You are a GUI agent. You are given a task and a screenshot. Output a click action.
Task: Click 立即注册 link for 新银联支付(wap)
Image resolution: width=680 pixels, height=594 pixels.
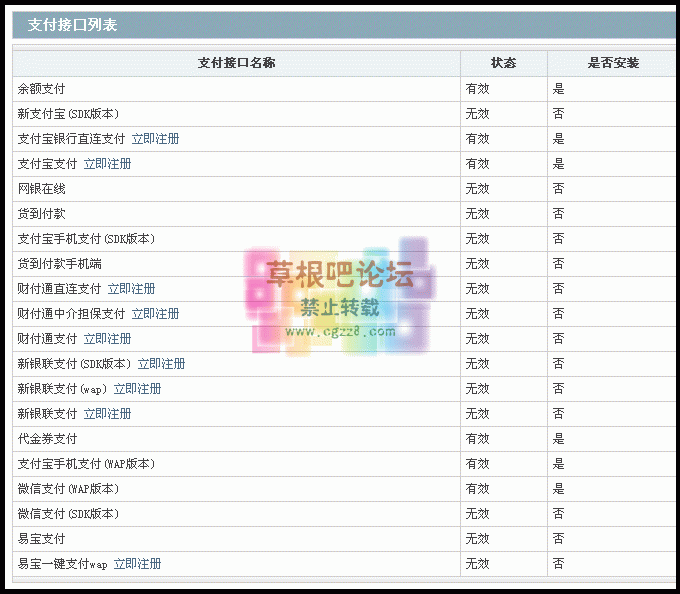click(x=137, y=389)
